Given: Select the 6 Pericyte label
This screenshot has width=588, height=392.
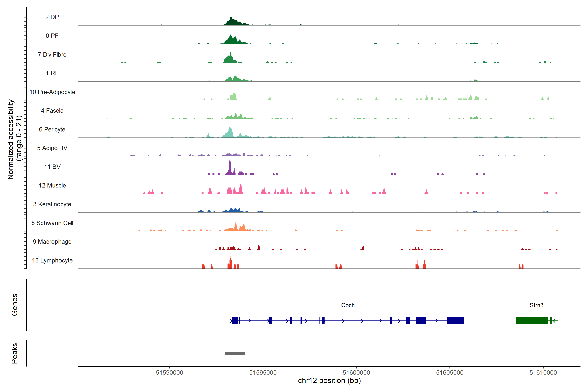Looking at the screenshot, I should coord(52,129).
